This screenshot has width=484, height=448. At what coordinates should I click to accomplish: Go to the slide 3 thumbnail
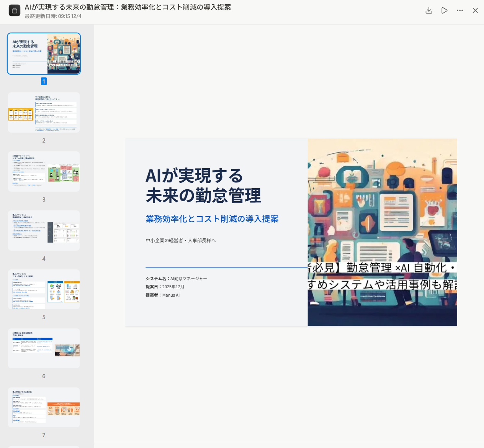pos(44,171)
